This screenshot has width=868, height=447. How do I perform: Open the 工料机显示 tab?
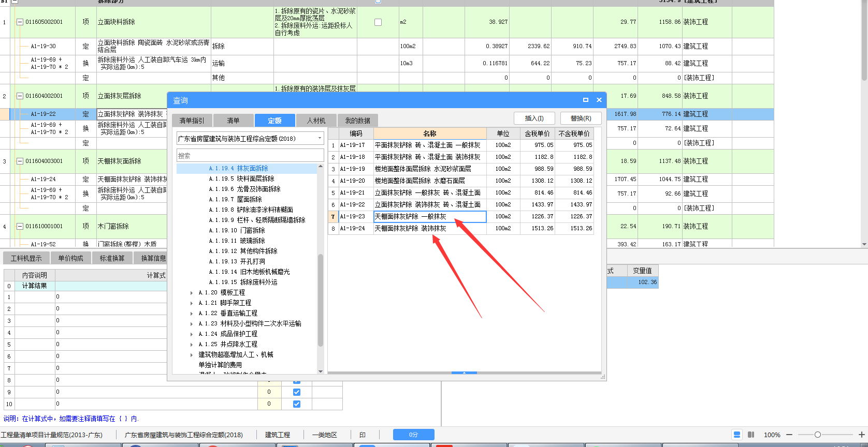tap(26, 258)
